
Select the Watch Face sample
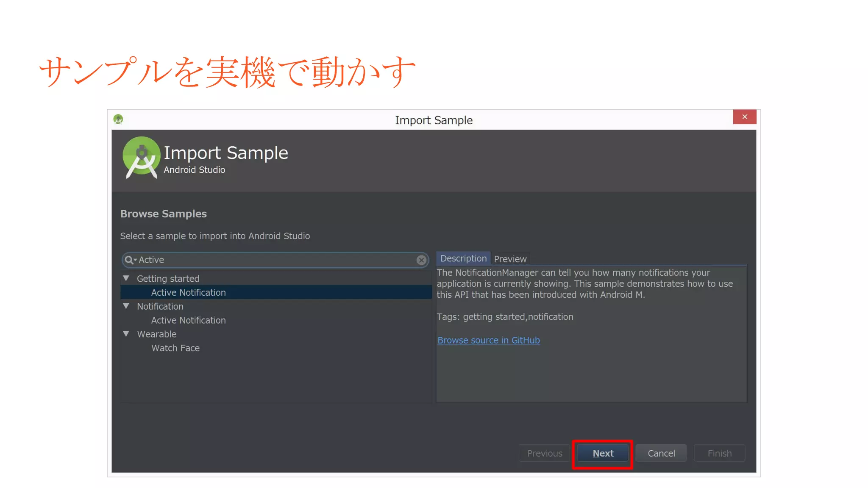click(175, 348)
